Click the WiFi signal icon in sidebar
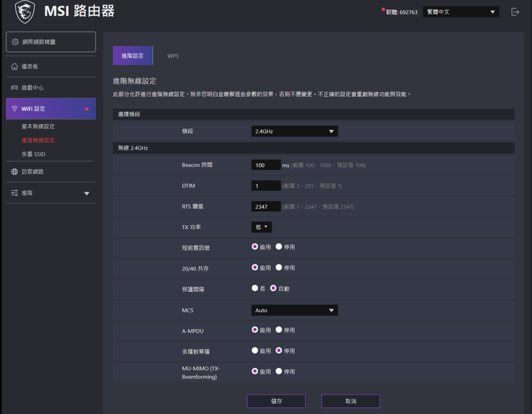The height and width of the screenshot is (414, 532). (14, 109)
